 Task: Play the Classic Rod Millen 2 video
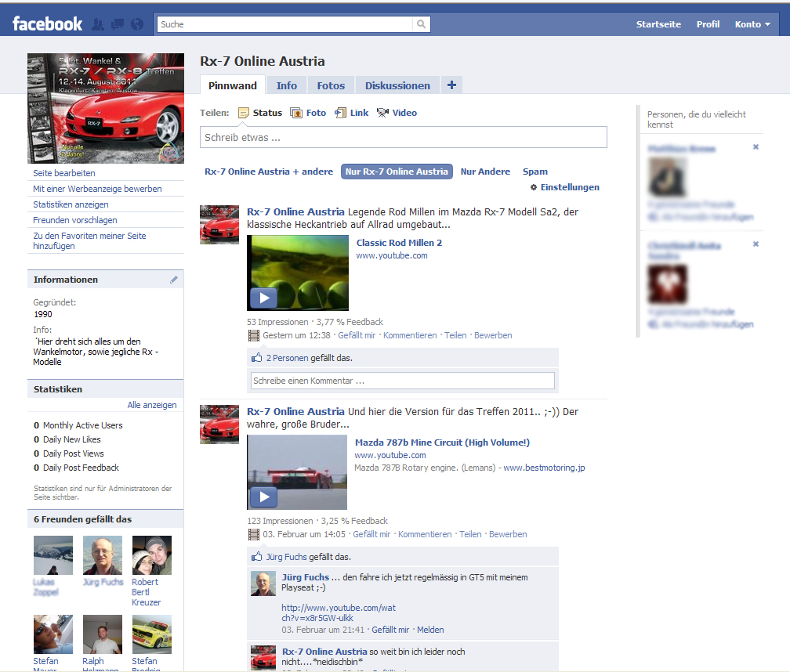pyautogui.click(x=263, y=298)
